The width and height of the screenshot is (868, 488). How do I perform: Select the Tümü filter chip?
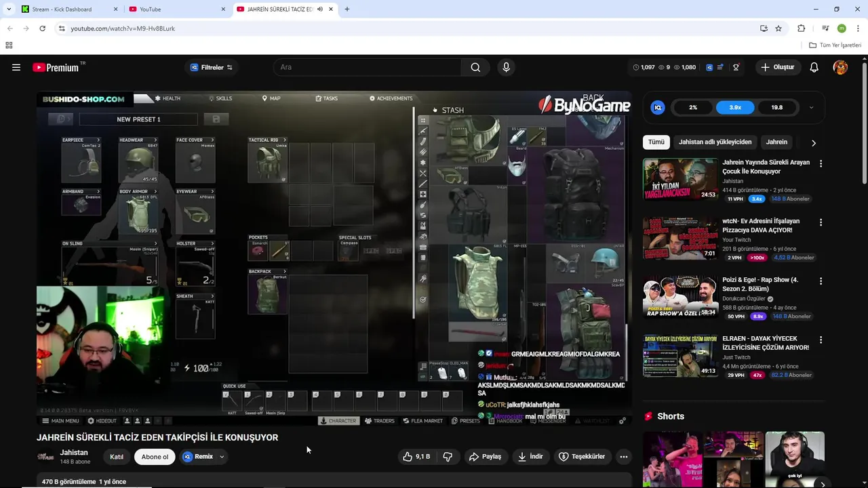(656, 142)
